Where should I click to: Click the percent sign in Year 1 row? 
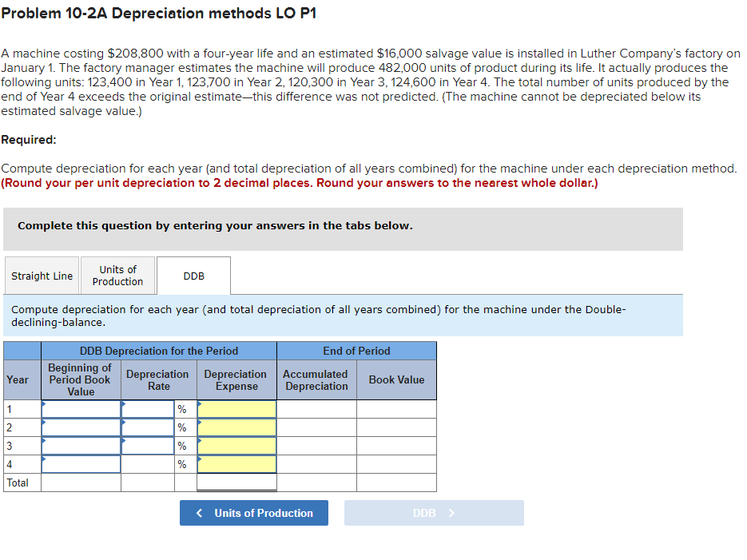pos(182,409)
